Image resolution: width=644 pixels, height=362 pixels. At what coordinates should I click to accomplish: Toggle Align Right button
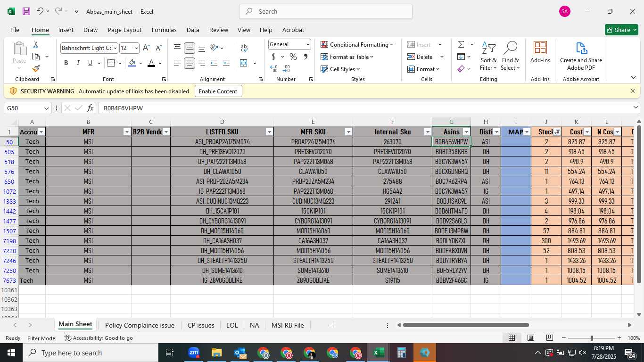[x=202, y=63]
